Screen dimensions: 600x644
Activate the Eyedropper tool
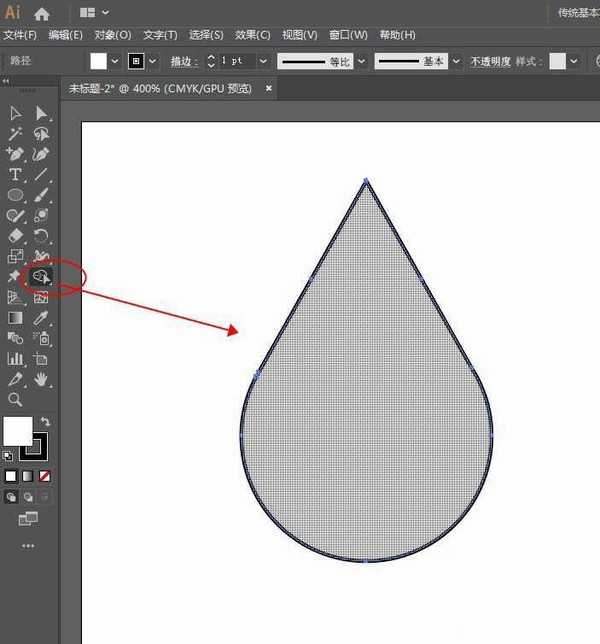(x=42, y=318)
